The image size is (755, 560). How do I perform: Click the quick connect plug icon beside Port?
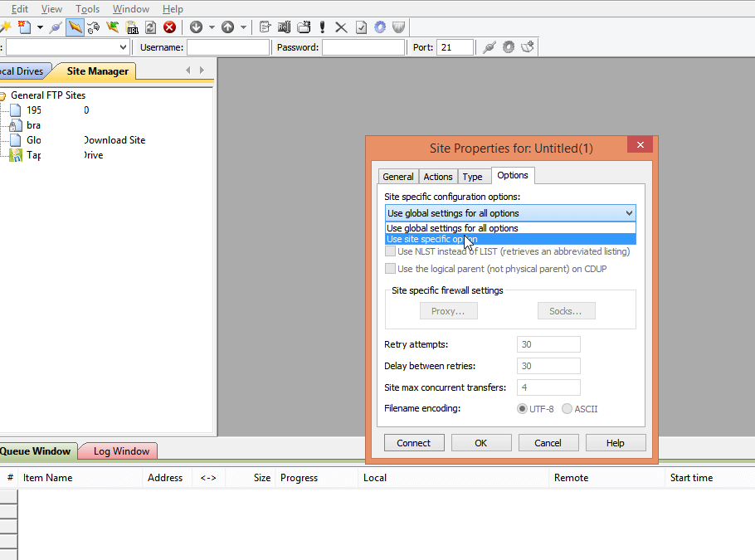coord(490,47)
